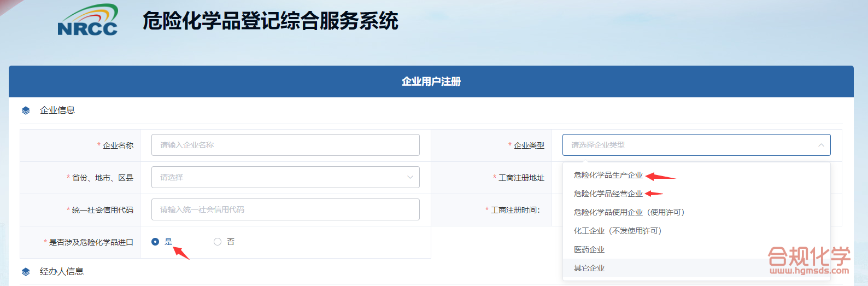Choose 危险化学品生产企业 from the list
The image size is (868, 286).
click(x=608, y=176)
